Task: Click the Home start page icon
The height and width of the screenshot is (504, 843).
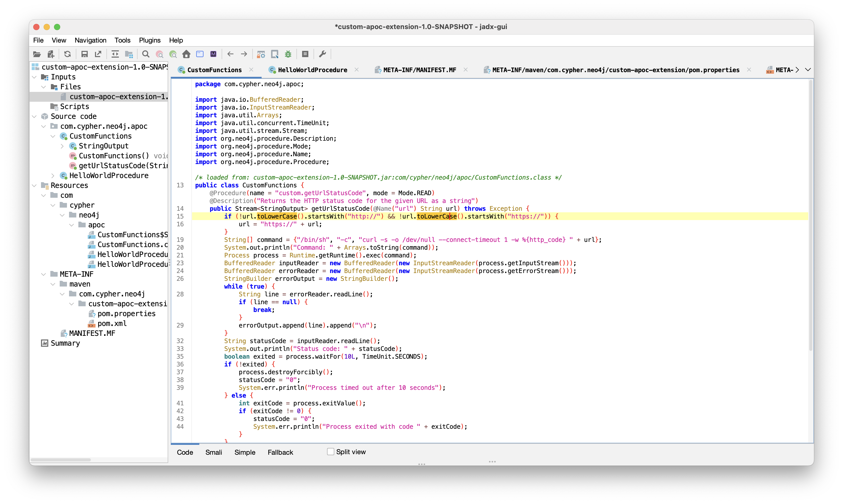Action: coord(186,54)
